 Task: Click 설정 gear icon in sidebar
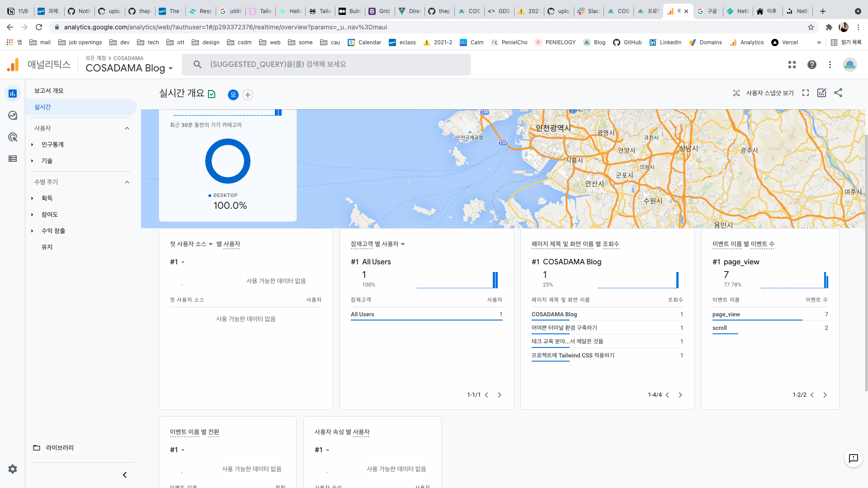pyautogui.click(x=13, y=469)
